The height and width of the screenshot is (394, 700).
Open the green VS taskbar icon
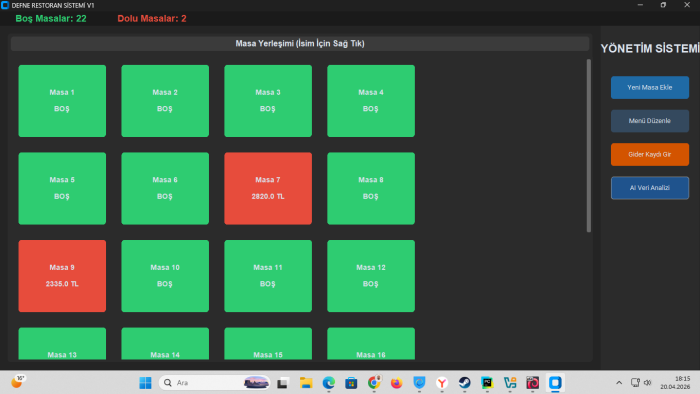(x=510, y=383)
